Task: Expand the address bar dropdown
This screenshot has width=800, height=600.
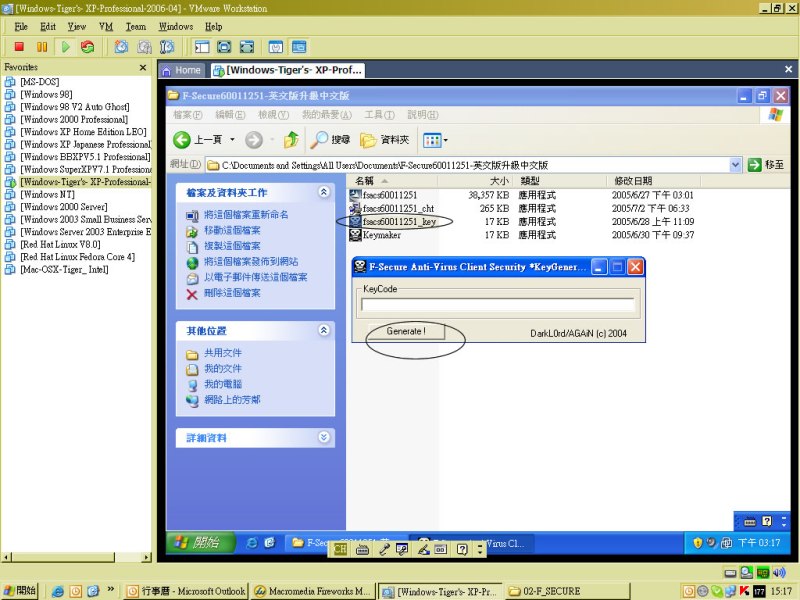Action: point(735,165)
